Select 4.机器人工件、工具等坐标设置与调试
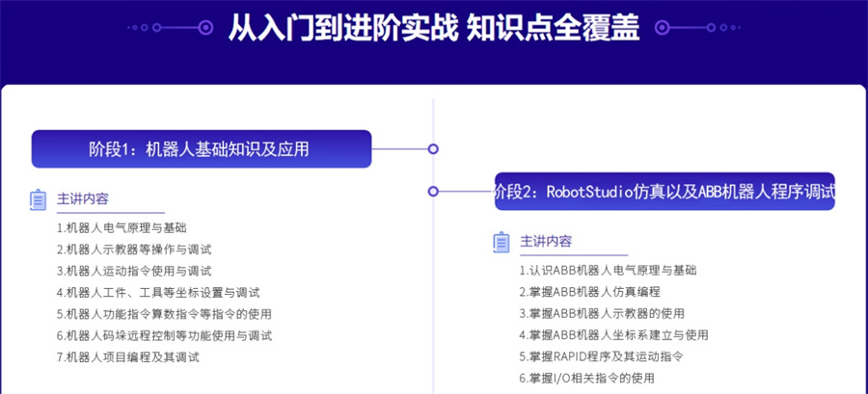 158,292
